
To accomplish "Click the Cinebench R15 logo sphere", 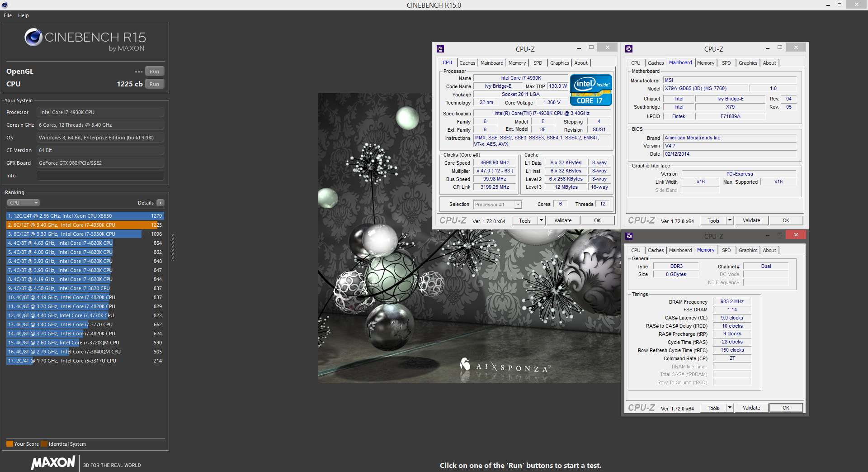I will [x=33, y=37].
